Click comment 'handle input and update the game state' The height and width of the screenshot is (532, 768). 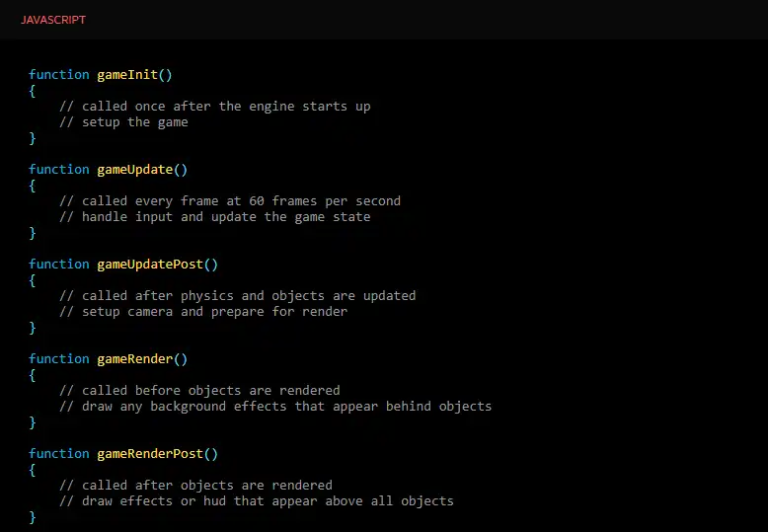point(215,216)
